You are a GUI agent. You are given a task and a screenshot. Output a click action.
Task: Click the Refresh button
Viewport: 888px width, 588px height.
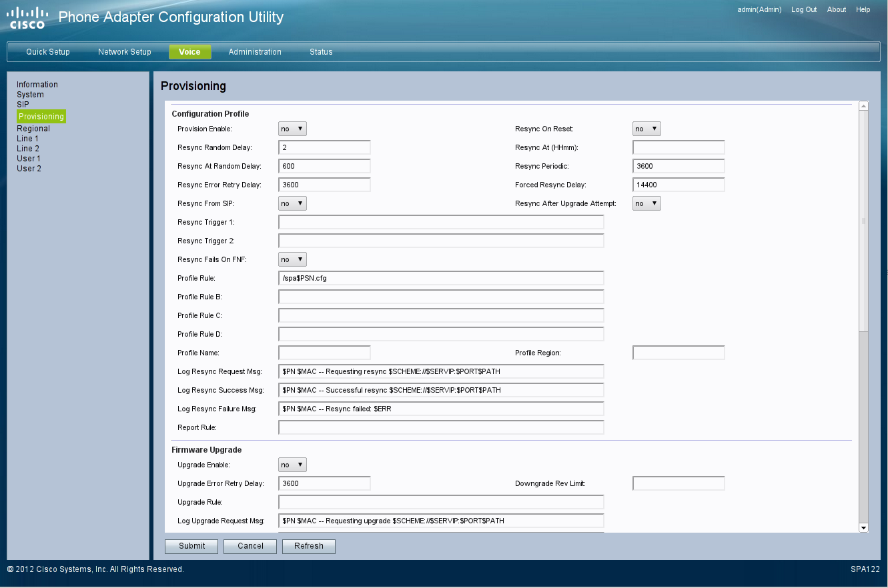[309, 546]
